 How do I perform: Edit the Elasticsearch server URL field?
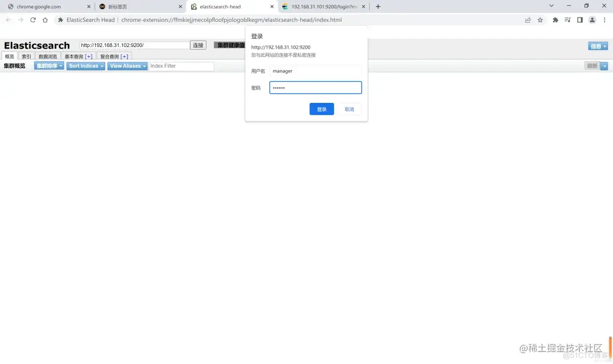[x=135, y=45]
